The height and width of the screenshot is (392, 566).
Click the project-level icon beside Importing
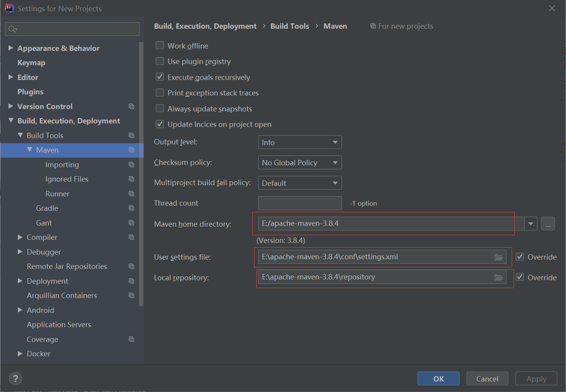coord(132,165)
